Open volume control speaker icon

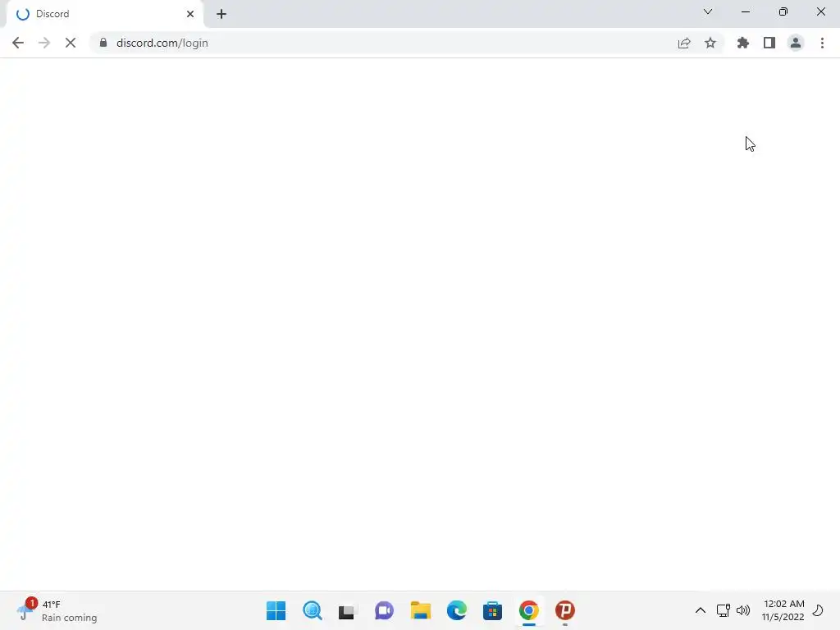click(x=743, y=610)
